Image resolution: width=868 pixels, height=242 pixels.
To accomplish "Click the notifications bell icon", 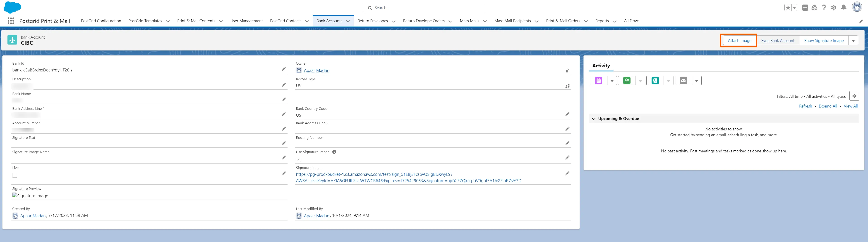I will click(x=843, y=7).
